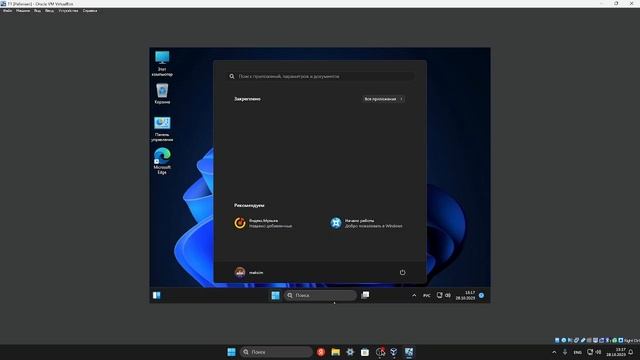This screenshot has height=360, width=640.
Task: Open the host taskbar clock and date
Action: tap(616, 352)
